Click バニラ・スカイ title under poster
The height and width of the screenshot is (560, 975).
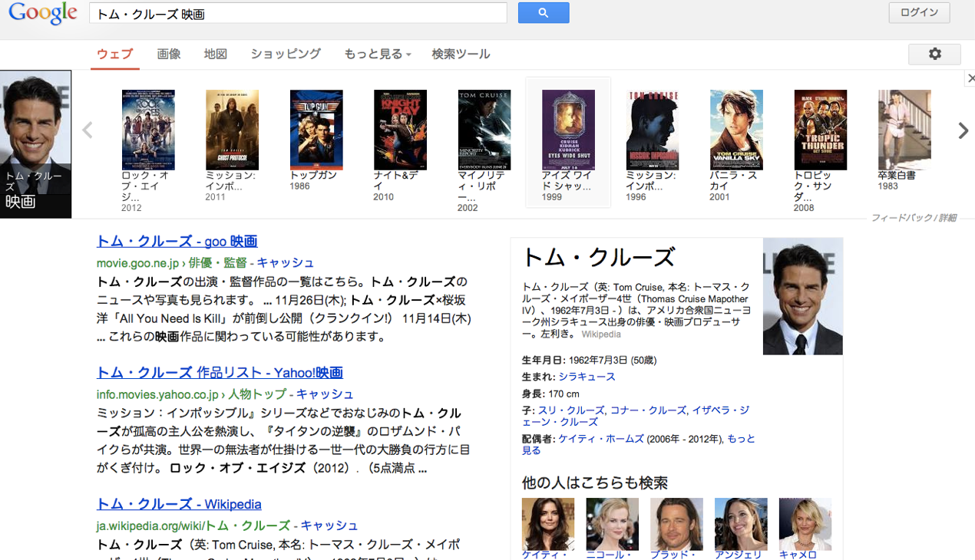(735, 181)
